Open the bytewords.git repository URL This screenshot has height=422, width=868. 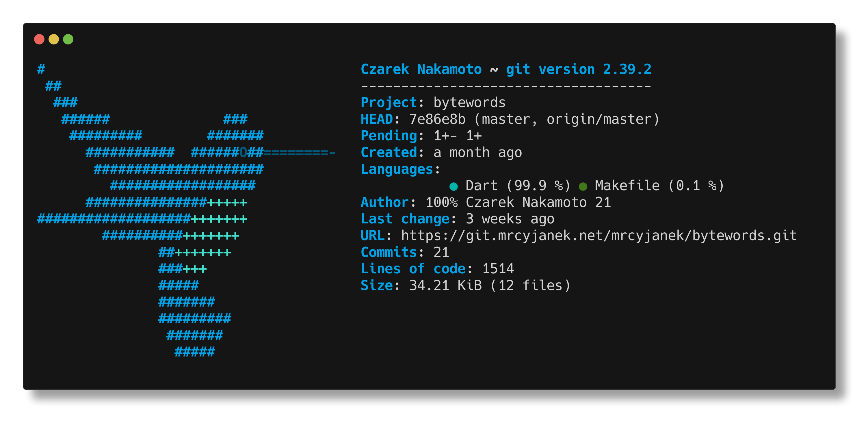click(599, 236)
